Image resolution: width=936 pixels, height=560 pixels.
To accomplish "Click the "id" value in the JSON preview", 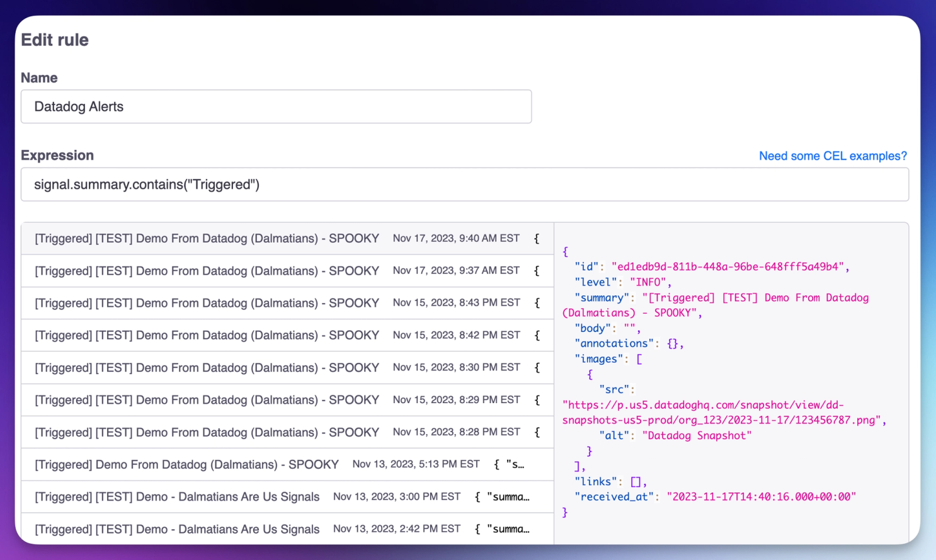I will point(727,266).
